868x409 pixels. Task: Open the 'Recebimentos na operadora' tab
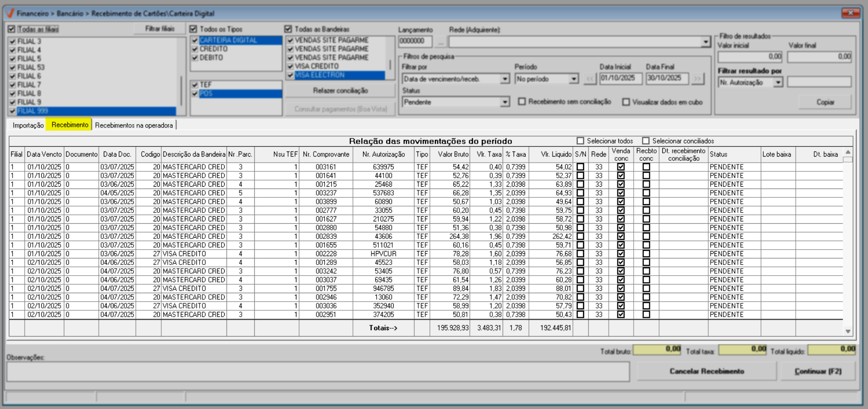134,125
